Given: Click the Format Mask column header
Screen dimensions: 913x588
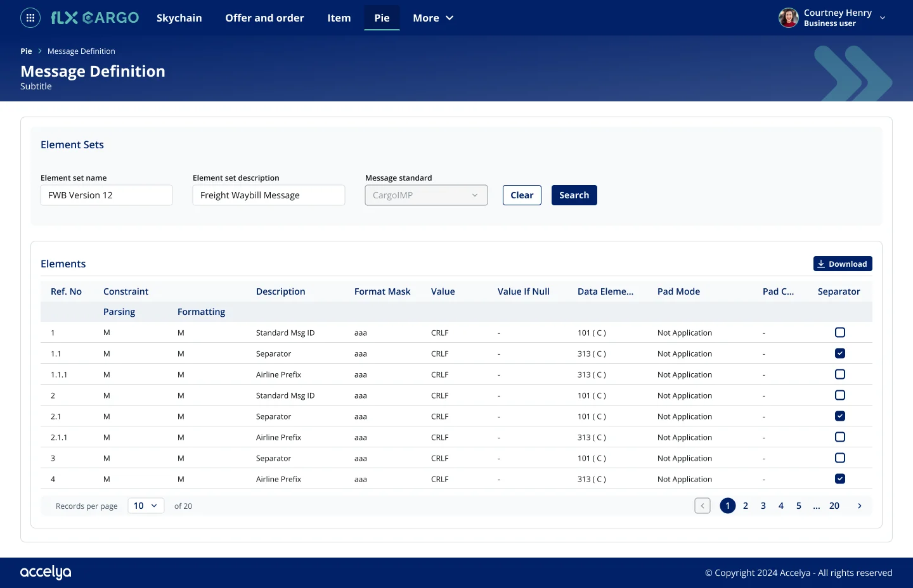Looking at the screenshot, I should pos(382,291).
